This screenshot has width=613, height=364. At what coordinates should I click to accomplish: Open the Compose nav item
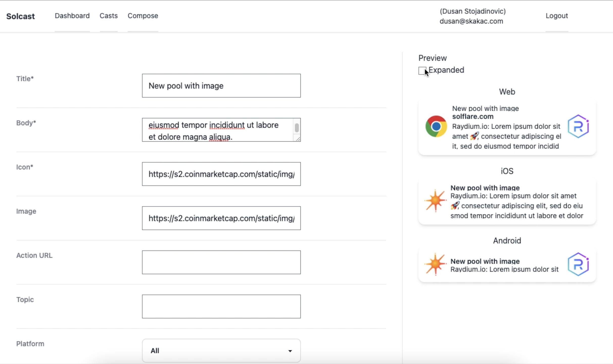[x=143, y=16]
